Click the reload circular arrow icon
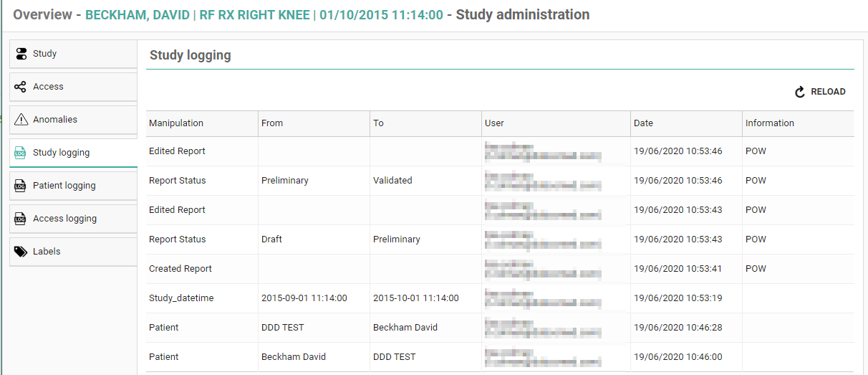Screen dimensions: 868x375 [800, 92]
